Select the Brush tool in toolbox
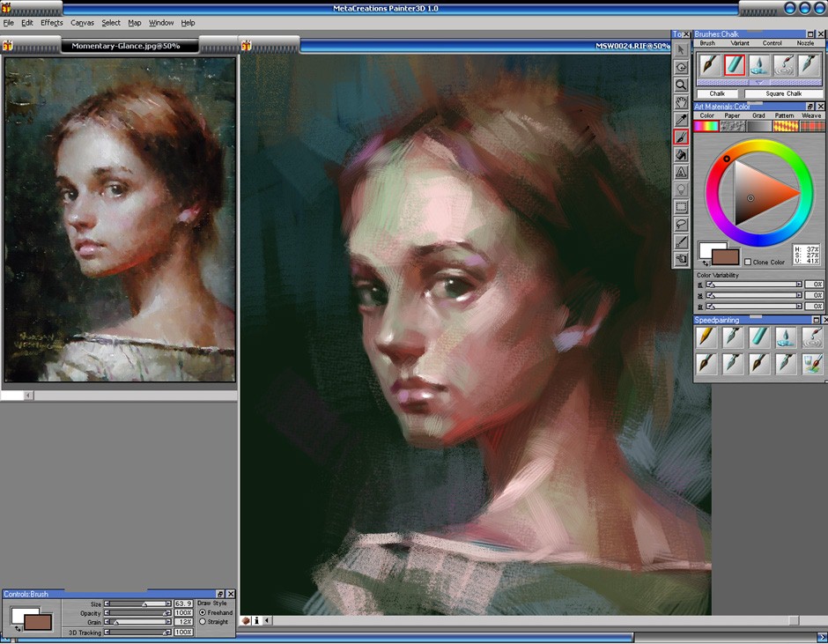This screenshot has width=828, height=644. [681, 137]
